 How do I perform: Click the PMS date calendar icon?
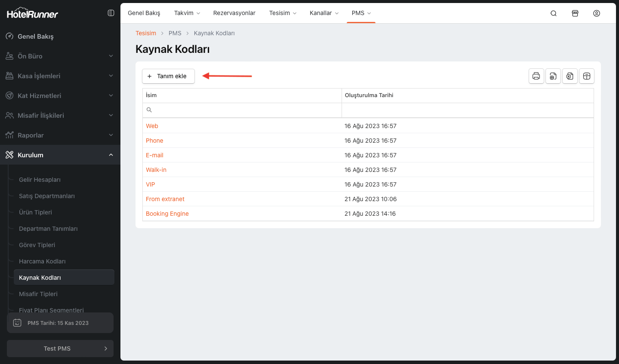17,323
